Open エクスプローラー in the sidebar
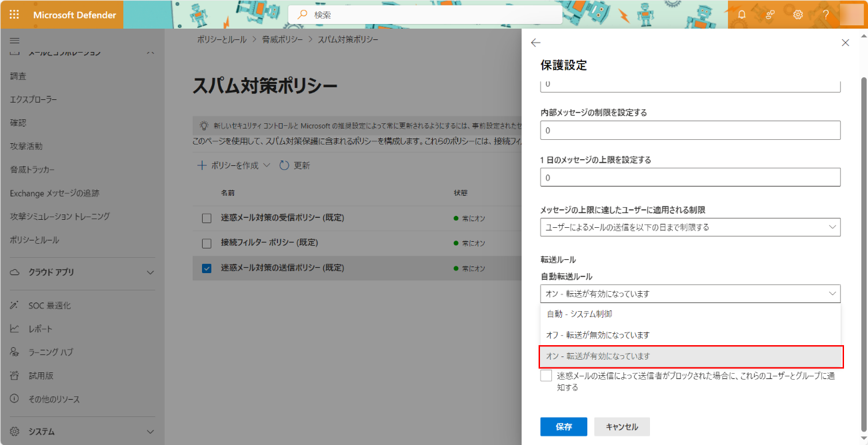The image size is (868, 445). coord(33,100)
